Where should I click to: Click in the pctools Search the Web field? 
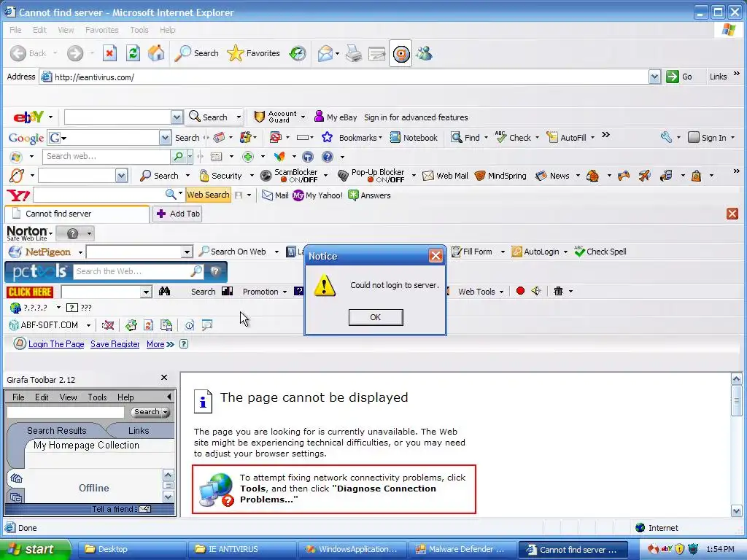pyautogui.click(x=131, y=271)
